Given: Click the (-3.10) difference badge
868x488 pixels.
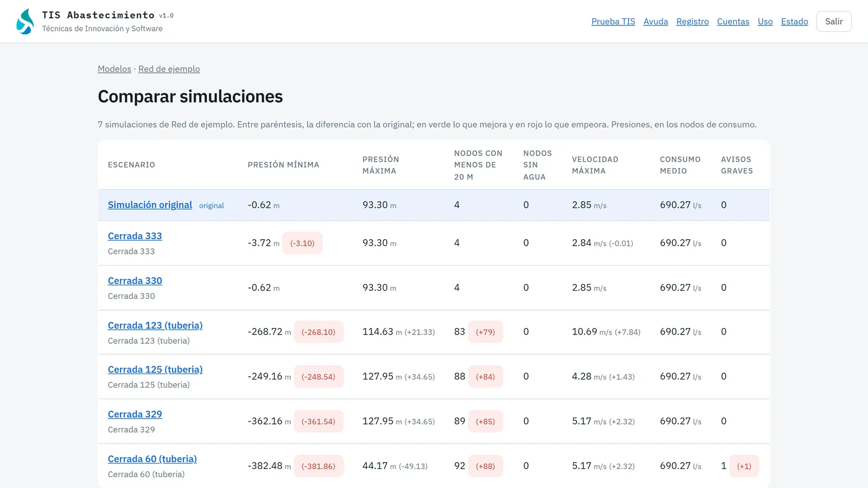Looking at the screenshot, I should [302, 243].
